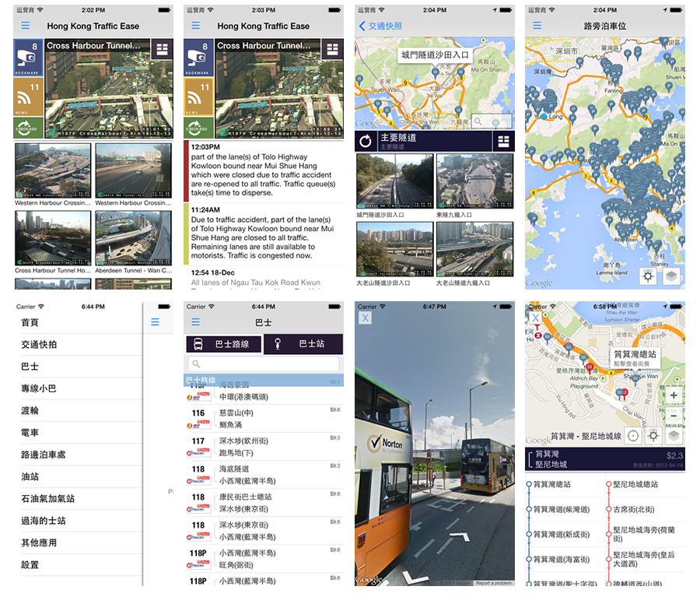
Task: Tap magnifier search icon on the tunnel map
Action: pos(478,121)
